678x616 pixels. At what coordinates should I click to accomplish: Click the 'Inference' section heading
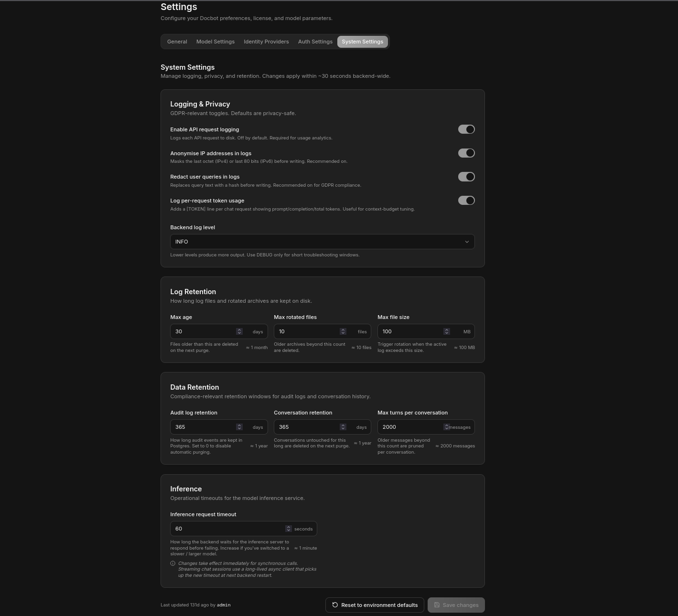pyautogui.click(x=186, y=489)
